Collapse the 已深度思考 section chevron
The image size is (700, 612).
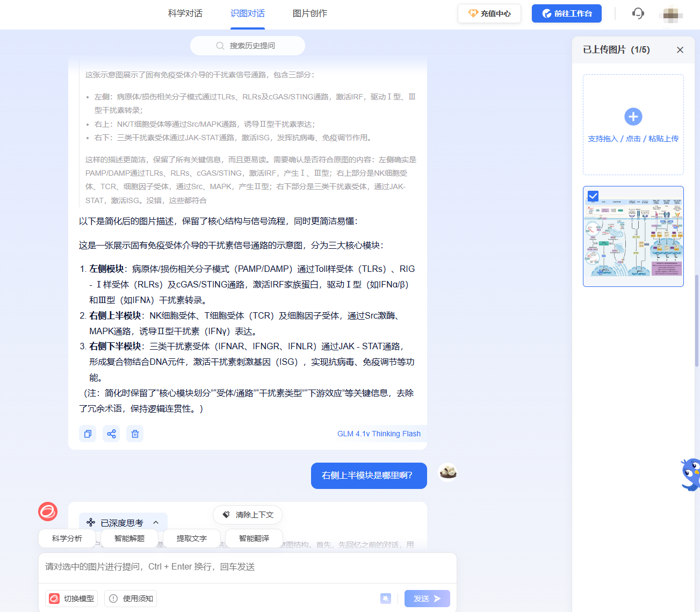[x=156, y=522]
